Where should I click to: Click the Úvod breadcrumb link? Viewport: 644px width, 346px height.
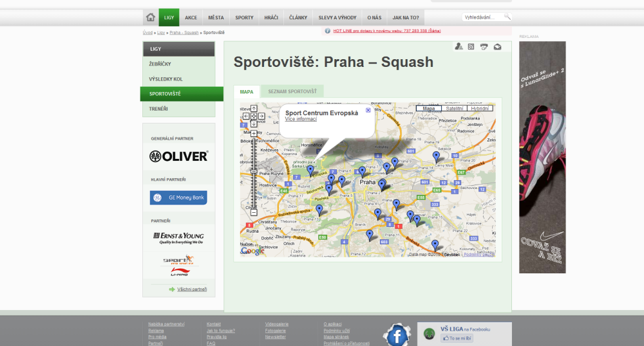click(147, 32)
